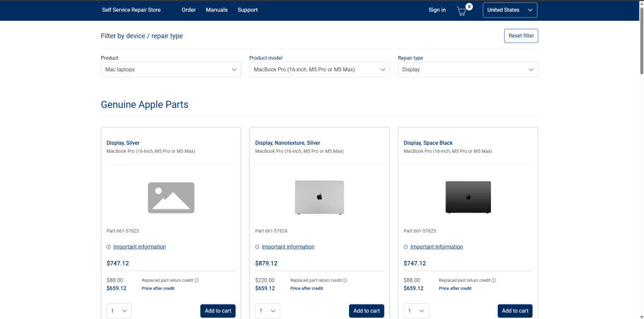Add Display, Space Black to cart
The width and height of the screenshot is (644, 319).
[515, 311]
